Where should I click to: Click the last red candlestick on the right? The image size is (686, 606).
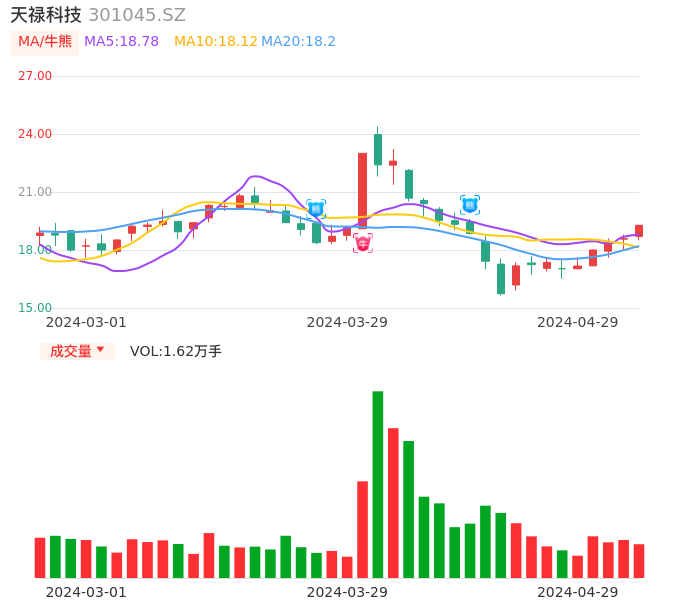click(639, 231)
